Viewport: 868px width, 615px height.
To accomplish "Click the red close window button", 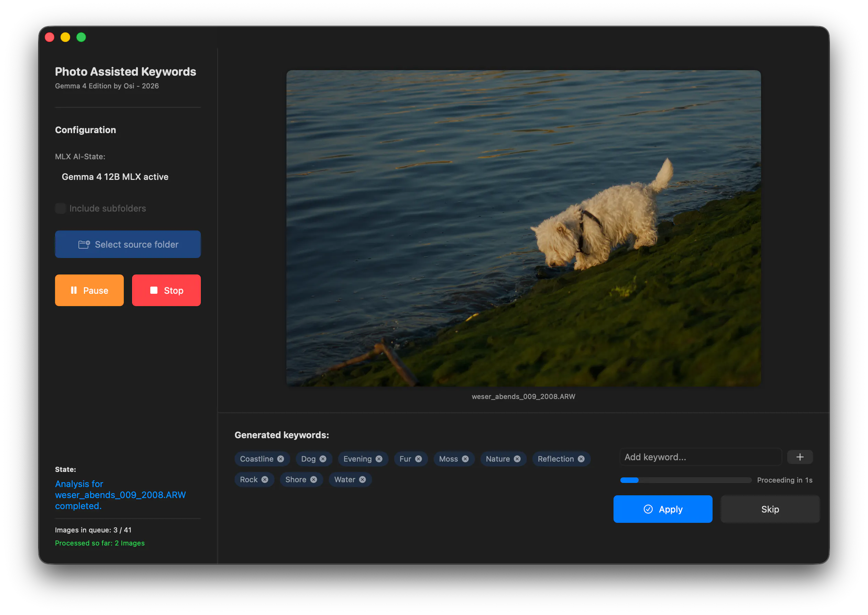I will coord(49,37).
